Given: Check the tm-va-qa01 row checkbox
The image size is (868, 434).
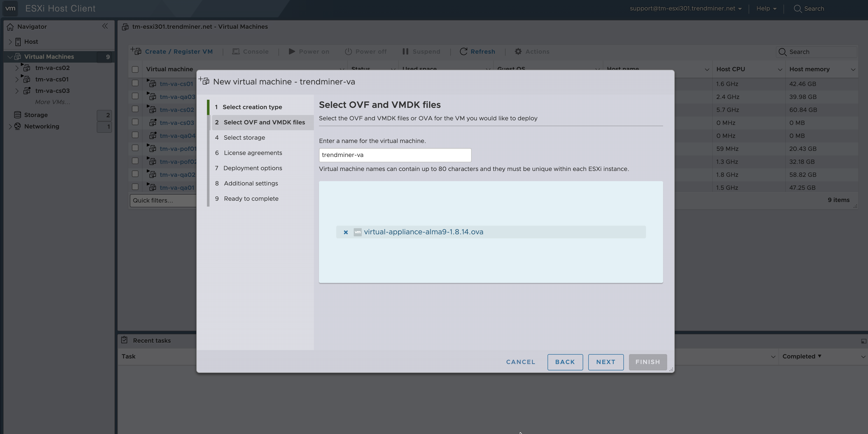Looking at the screenshot, I should coord(135,187).
